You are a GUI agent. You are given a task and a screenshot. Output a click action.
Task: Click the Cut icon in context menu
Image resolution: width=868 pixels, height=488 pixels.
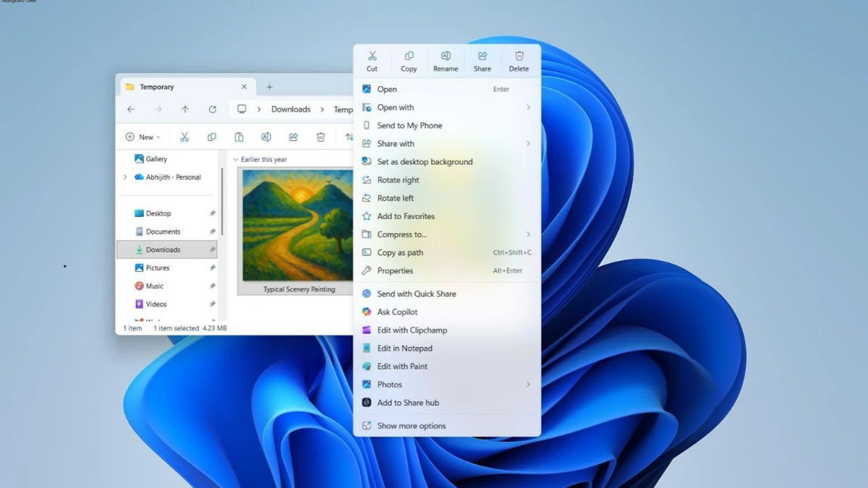click(372, 56)
